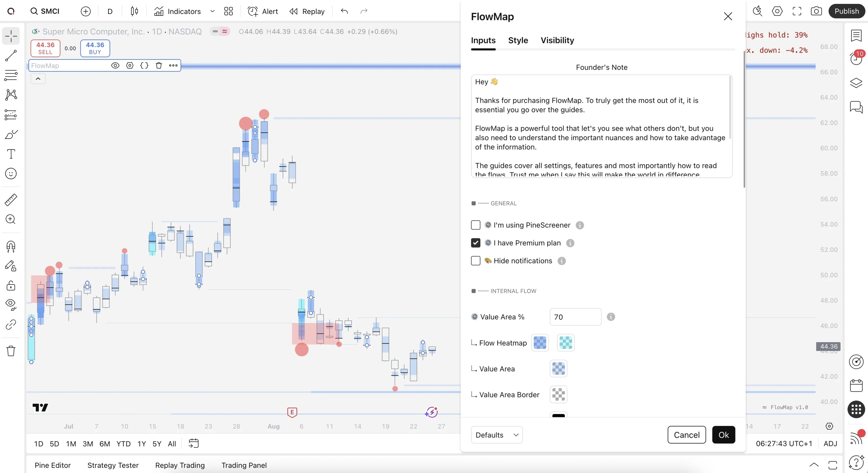Remove all drawings with the trash icon
Screen dimensions: 868x473
click(11, 351)
